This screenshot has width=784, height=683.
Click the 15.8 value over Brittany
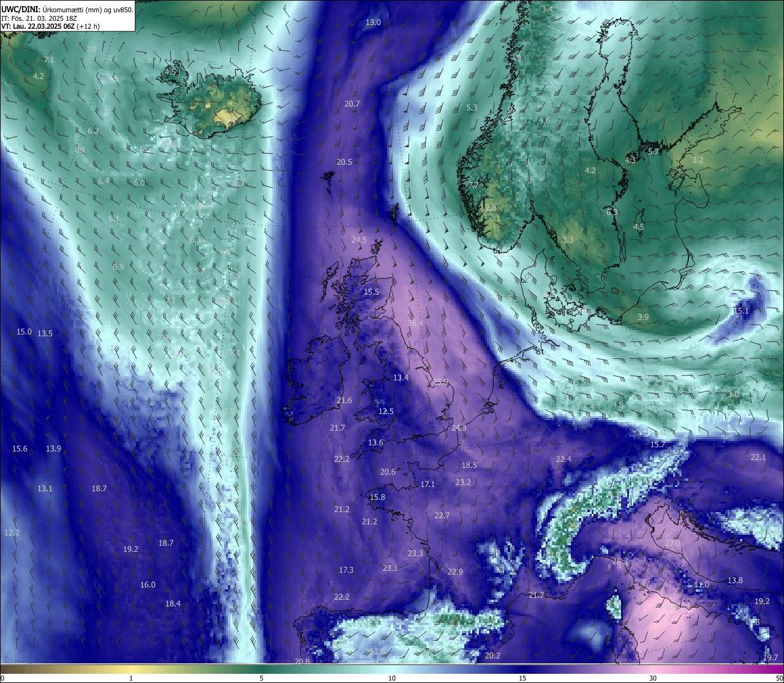[x=377, y=497]
